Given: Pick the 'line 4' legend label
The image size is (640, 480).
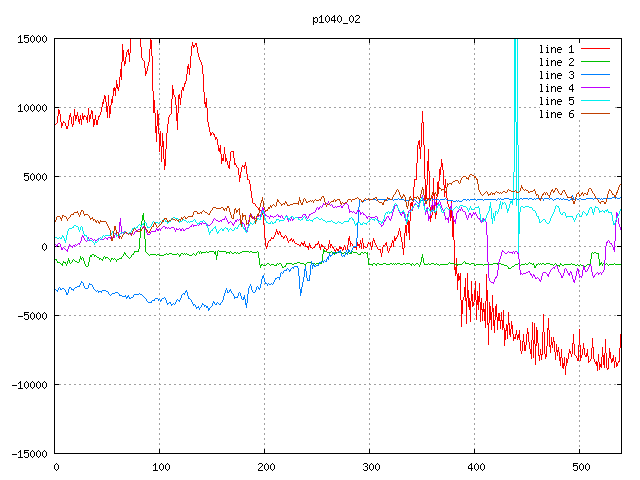Looking at the screenshot, I should (x=557, y=88).
